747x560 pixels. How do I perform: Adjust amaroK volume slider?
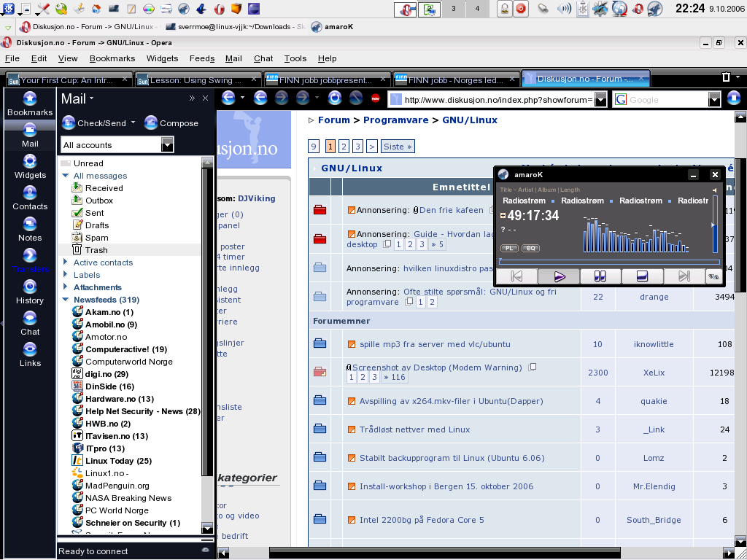tap(715, 224)
